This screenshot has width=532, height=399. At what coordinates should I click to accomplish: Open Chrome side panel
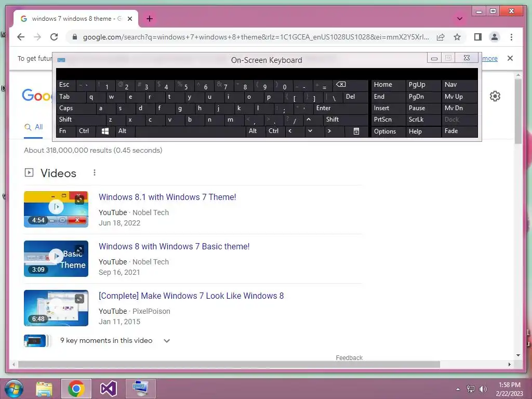coord(478,37)
